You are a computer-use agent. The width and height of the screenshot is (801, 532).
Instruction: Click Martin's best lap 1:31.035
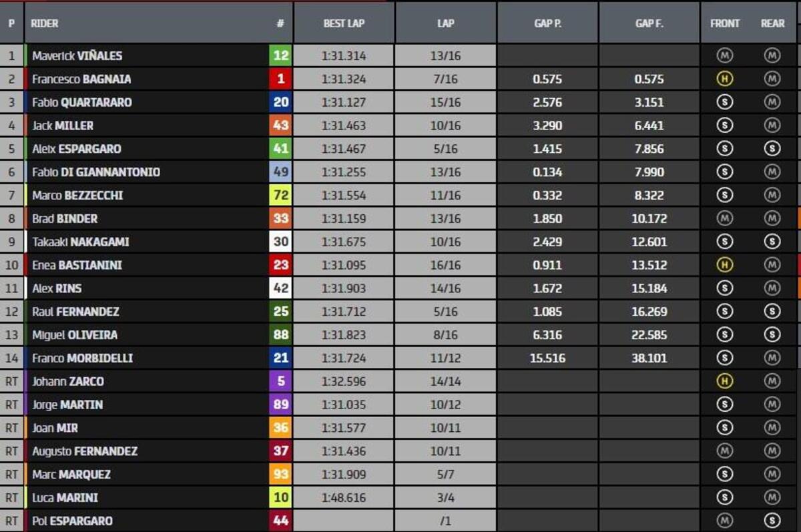click(344, 405)
